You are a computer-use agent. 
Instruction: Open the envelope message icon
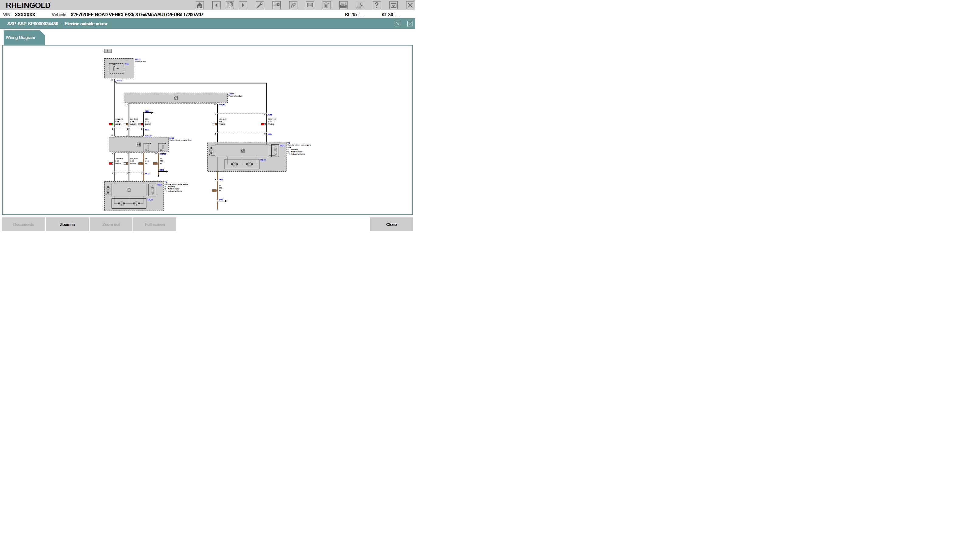(x=310, y=5)
